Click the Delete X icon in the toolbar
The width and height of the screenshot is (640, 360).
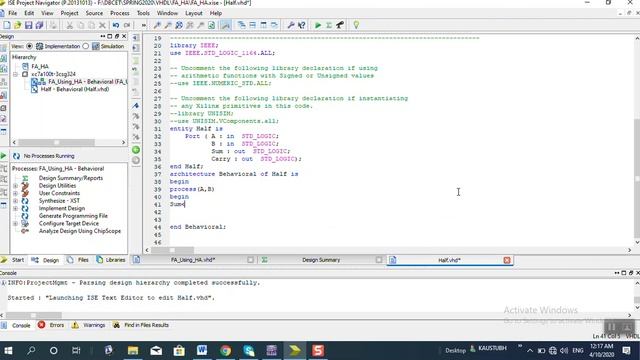click(102, 25)
